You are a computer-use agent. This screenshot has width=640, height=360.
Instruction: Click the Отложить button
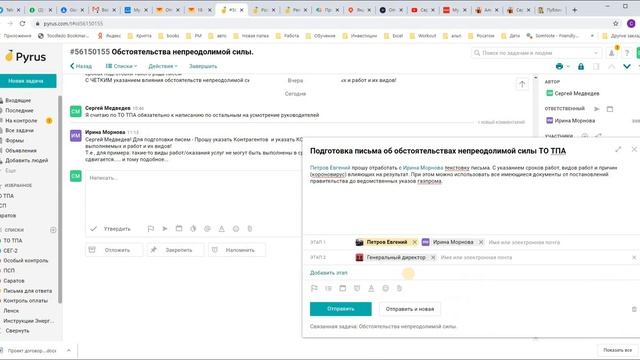pyautogui.click(x=114, y=250)
